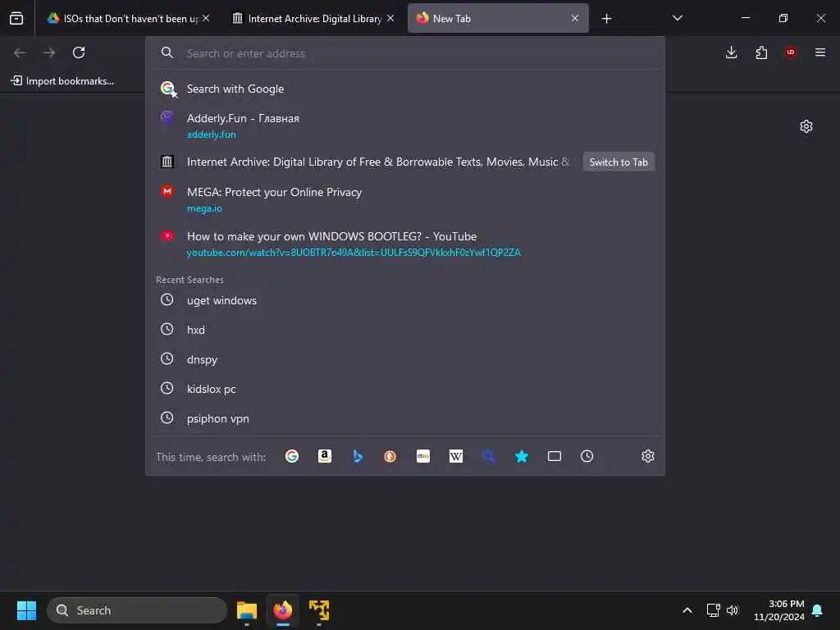The width and height of the screenshot is (840, 630).
Task: Open yellow app on taskbar
Action: 319,610
